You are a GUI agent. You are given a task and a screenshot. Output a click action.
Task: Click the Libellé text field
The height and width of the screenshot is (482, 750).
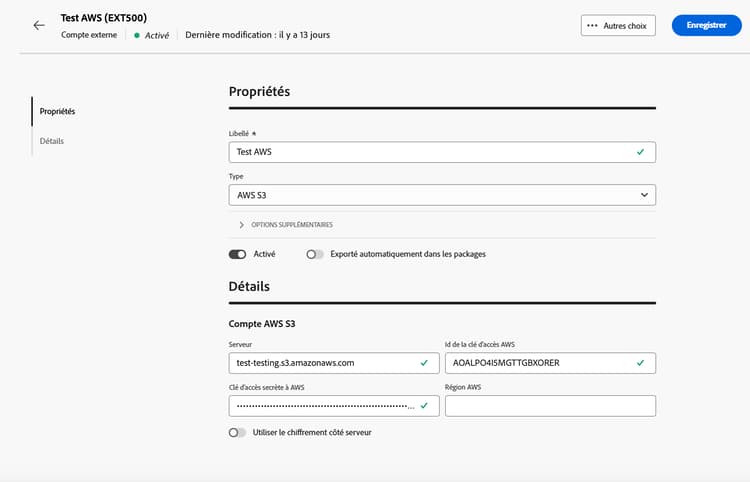pos(430,152)
